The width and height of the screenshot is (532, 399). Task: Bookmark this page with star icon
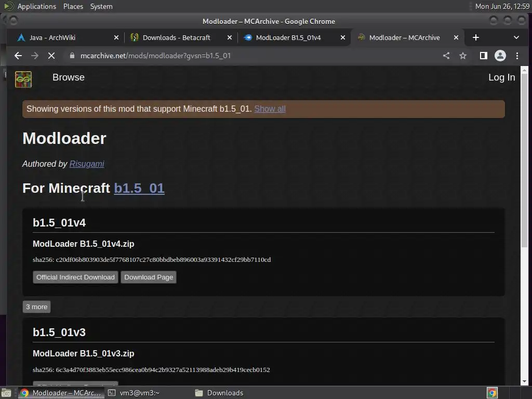[x=463, y=56]
